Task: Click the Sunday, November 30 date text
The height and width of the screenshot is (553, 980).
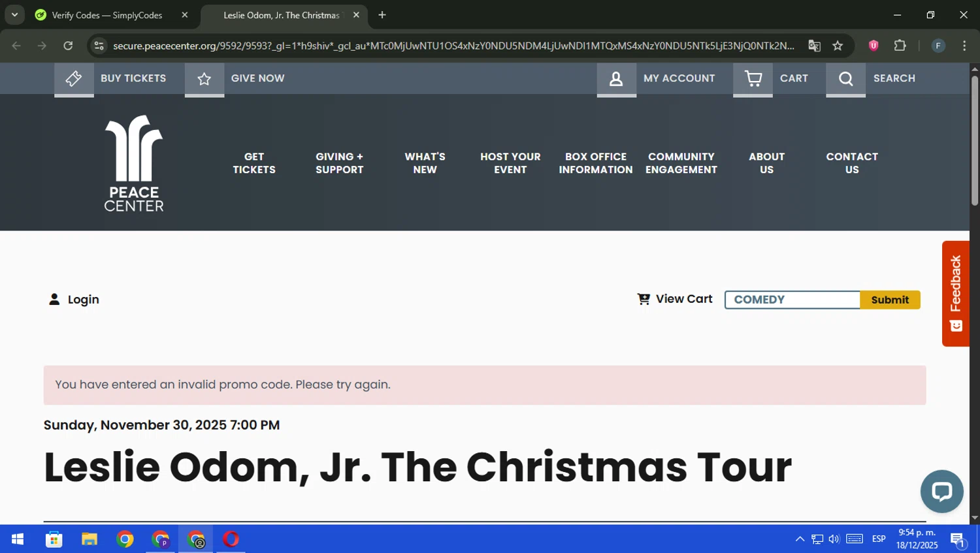Action: (x=161, y=425)
